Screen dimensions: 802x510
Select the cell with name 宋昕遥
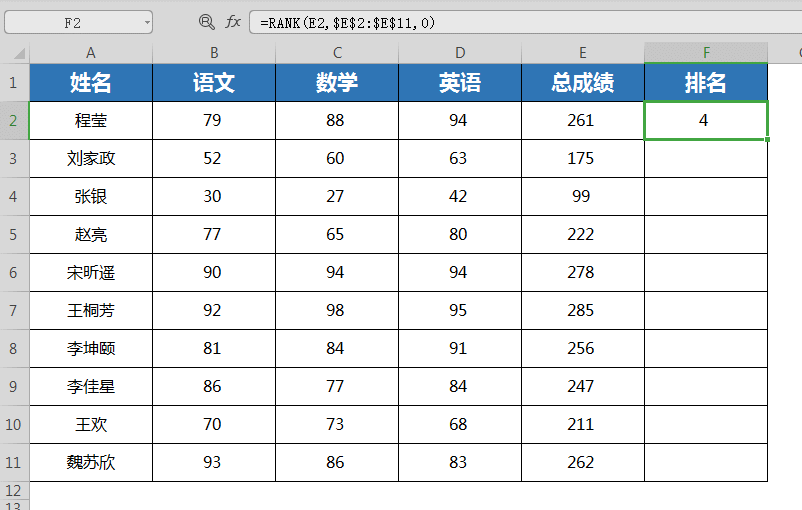pyautogui.click(x=91, y=273)
